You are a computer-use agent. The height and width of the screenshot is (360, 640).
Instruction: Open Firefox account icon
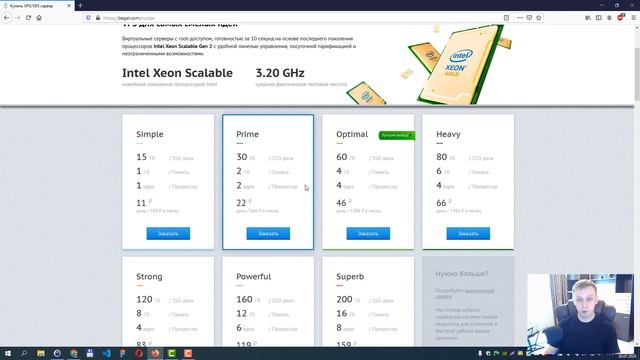[x=609, y=18]
